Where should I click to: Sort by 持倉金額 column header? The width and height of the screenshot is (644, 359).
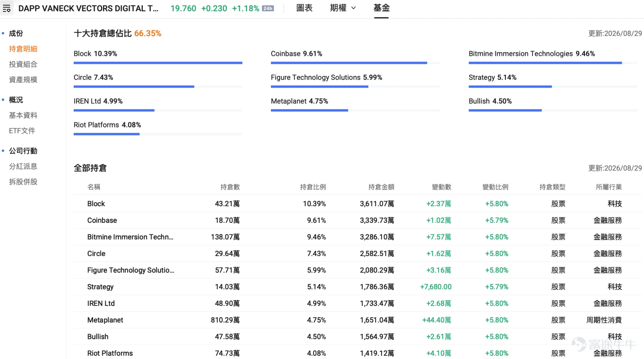pyautogui.click(x=381, y=187)
